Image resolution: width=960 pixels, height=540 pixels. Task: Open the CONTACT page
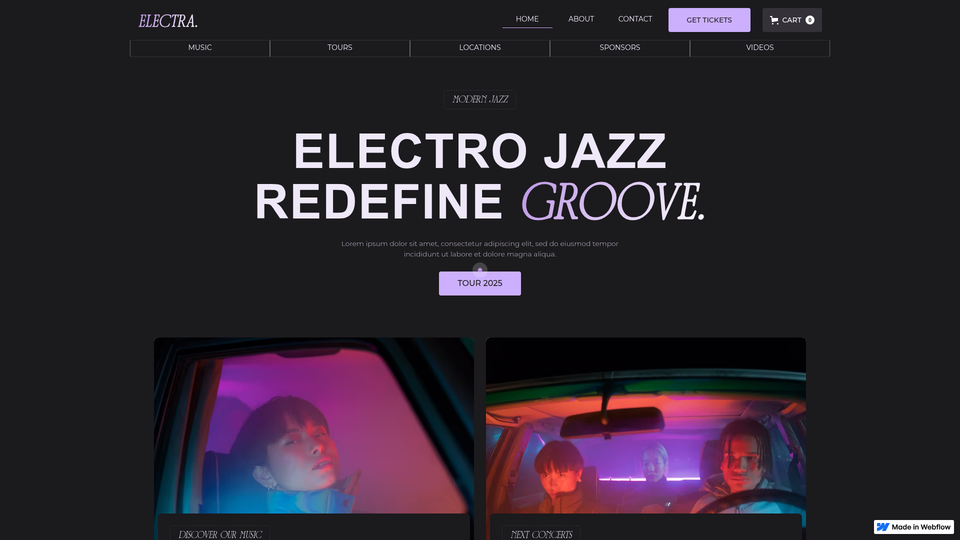pyautogui.click(x=635, y=19)
